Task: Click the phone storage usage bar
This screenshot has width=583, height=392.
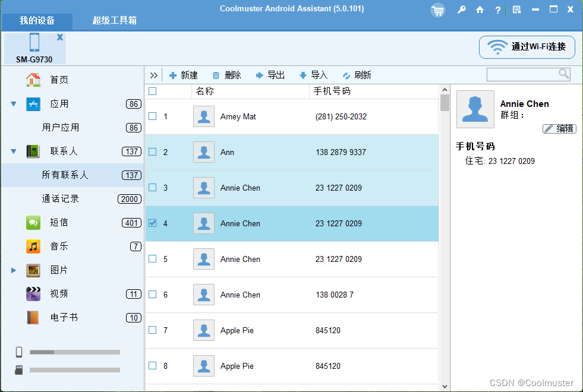Action: click(x=75, y=352)
